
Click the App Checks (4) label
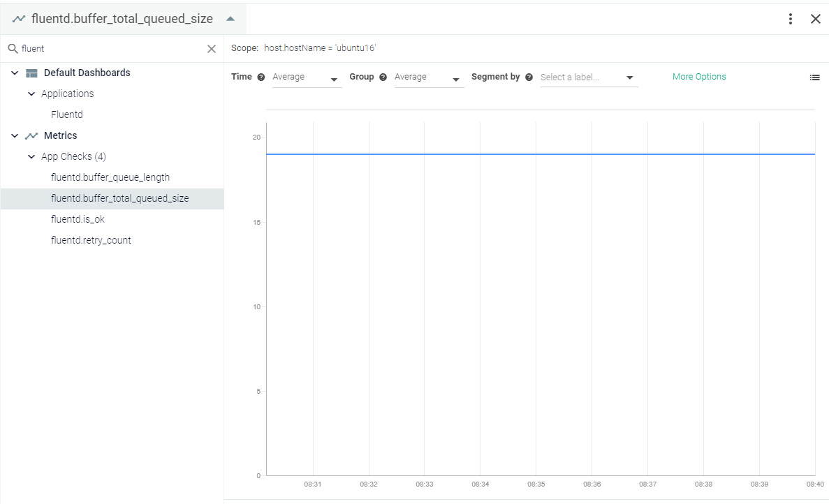(x=73, y=157)
